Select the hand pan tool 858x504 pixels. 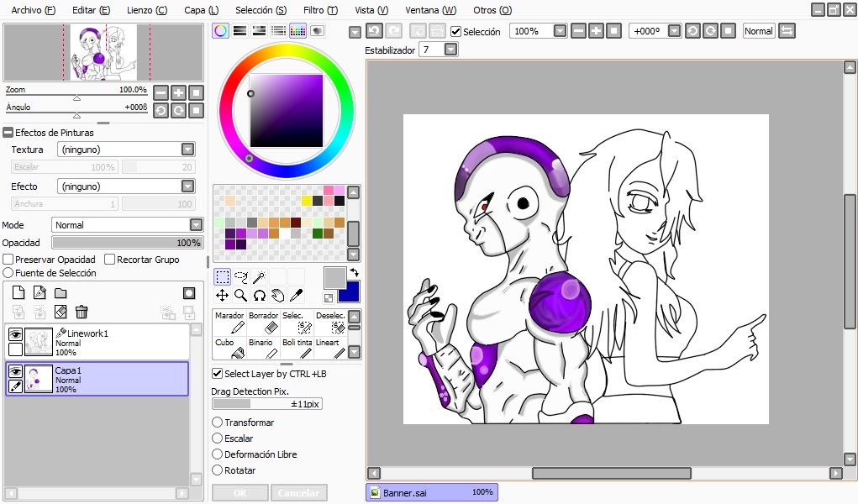278,296
